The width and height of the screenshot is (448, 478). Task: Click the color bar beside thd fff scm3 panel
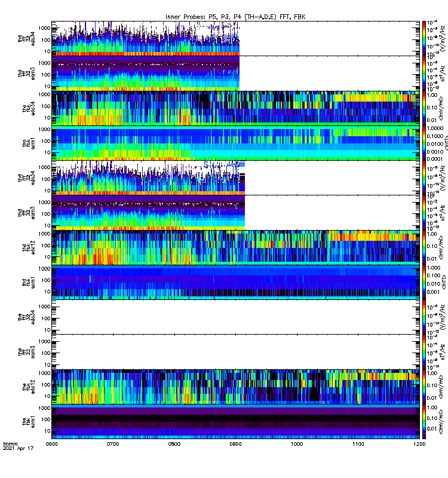(424, 213)
